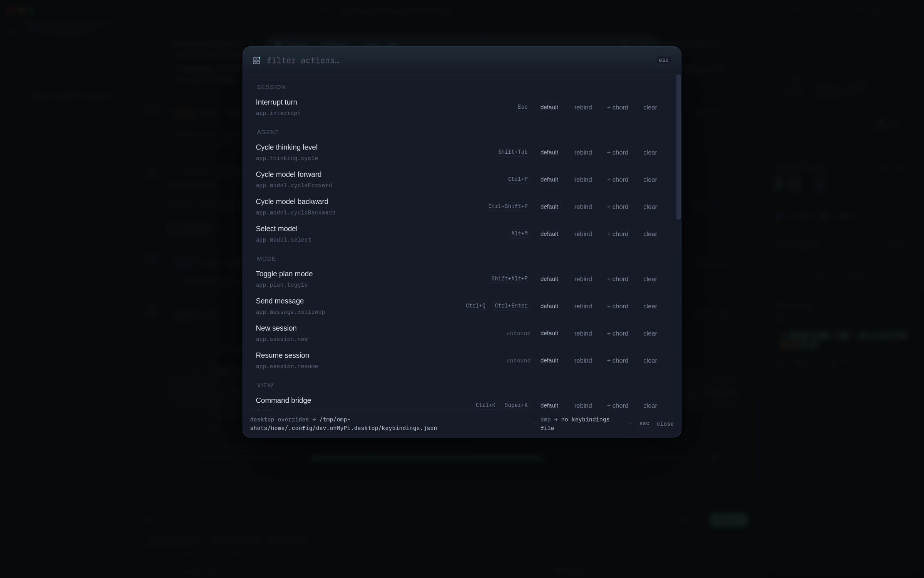
Task: Clear the Select model binding
Action: [650, 234]
